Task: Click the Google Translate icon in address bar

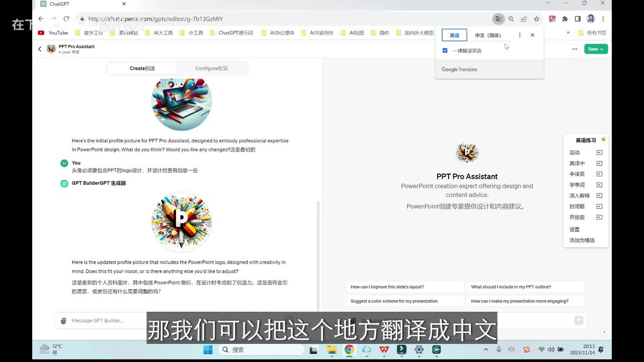Action: pos(498,19)
